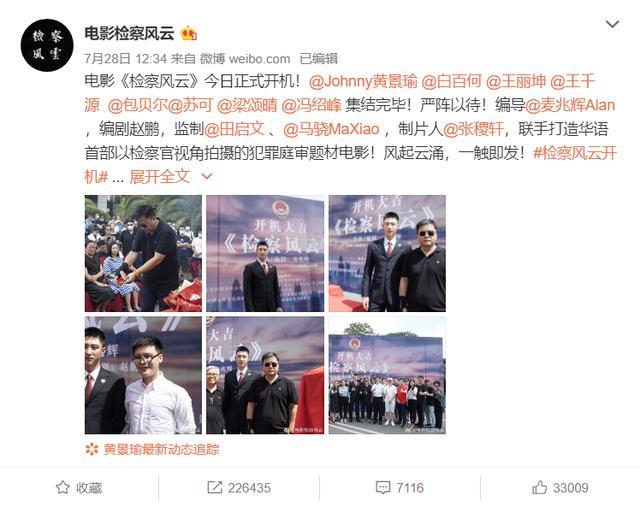The height and width of the screenshot is (507, 640).
Task: Open comments icon showing 7116
Action: (x=382, y=487)
